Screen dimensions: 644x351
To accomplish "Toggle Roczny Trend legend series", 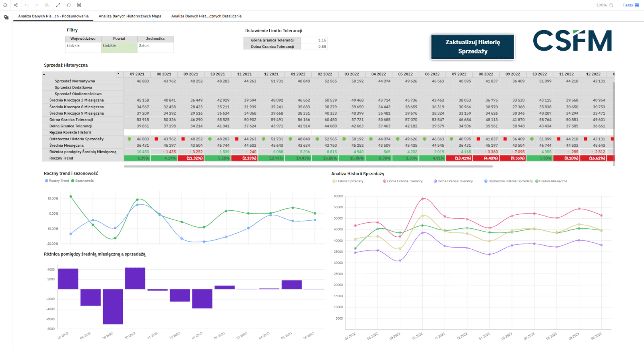I will point(57,181).
